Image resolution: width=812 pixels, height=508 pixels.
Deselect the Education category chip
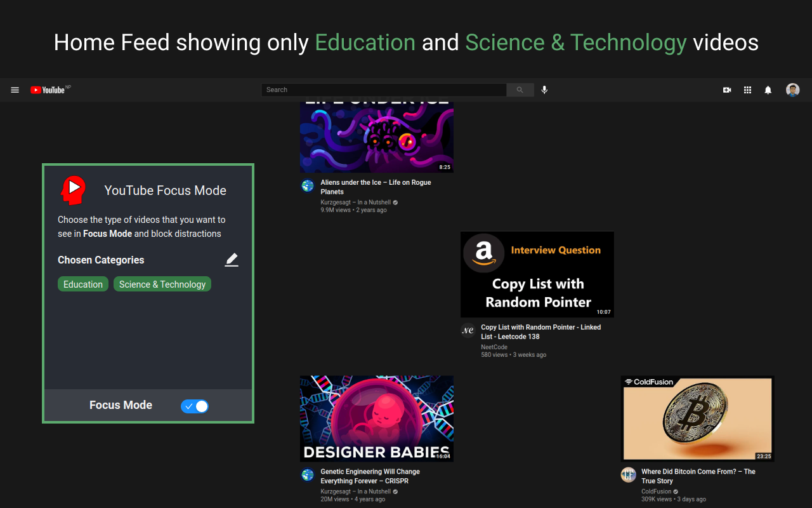click(x=83, y=284)
